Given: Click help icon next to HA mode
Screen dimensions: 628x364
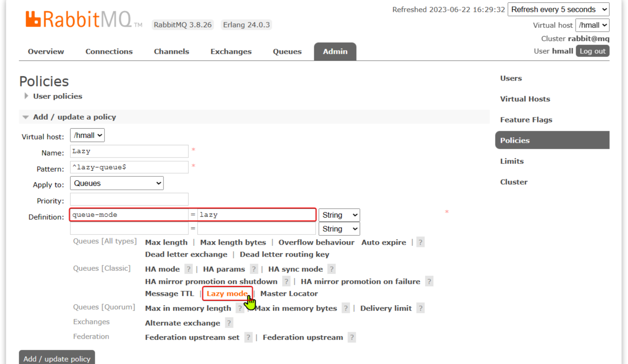Looking at the screenshot, I should coord(188,269).
